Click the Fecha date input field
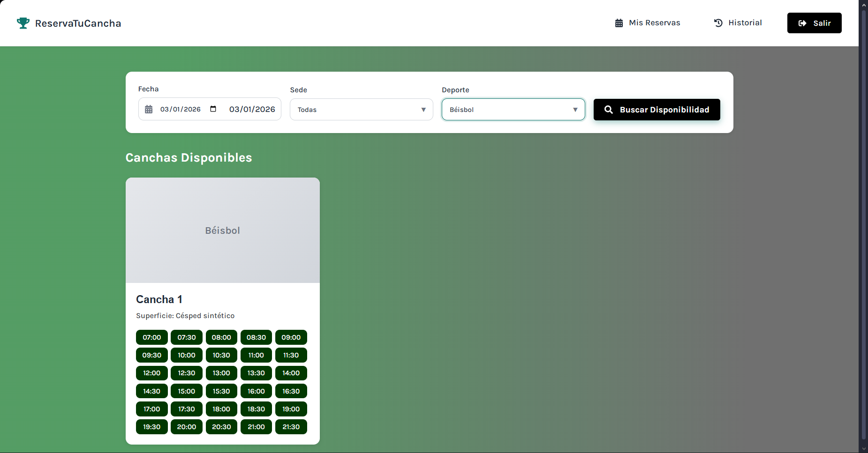Screen dimensions: 868x453 click(x=181, y=109)
